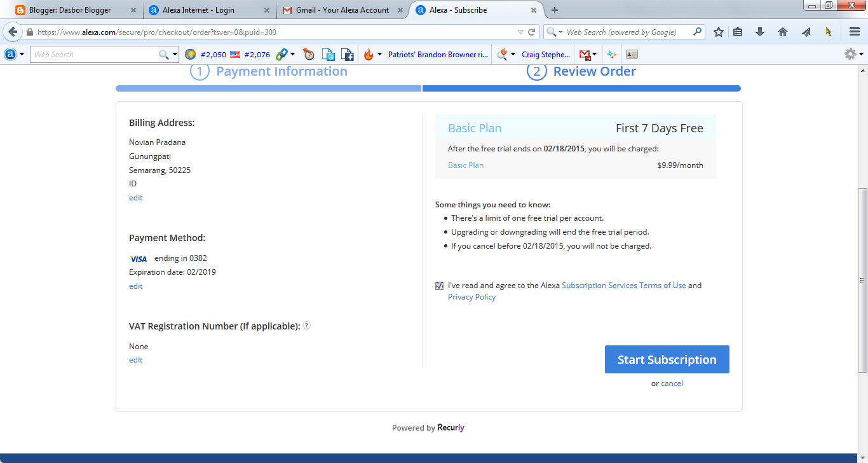The height and width of the screenshot is (463, 868).
Task: Go back using browser back arrow
Action: [13, 32]
